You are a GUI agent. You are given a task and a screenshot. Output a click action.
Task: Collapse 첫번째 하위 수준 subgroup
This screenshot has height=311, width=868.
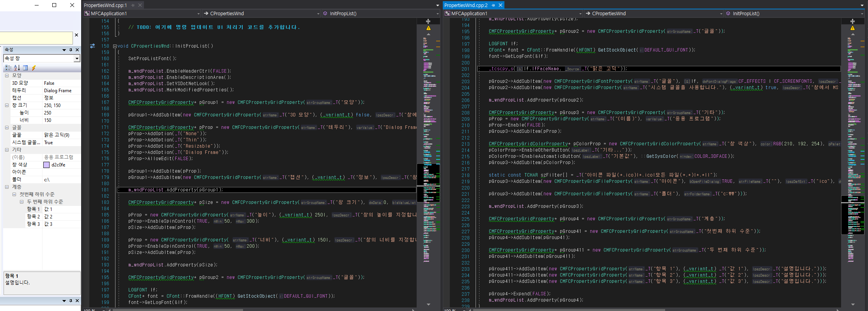14,194
